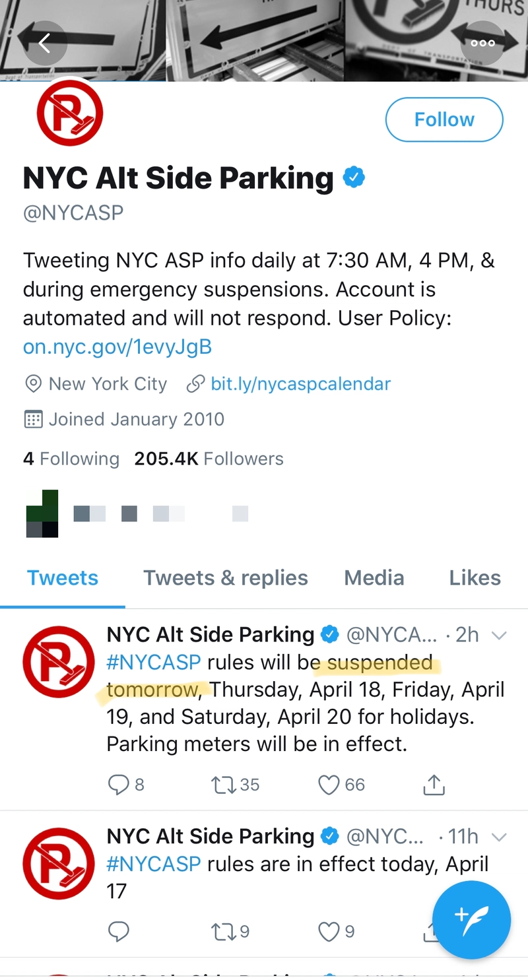Open the Likes tab
528x980 pixels.
pos(475,577)
